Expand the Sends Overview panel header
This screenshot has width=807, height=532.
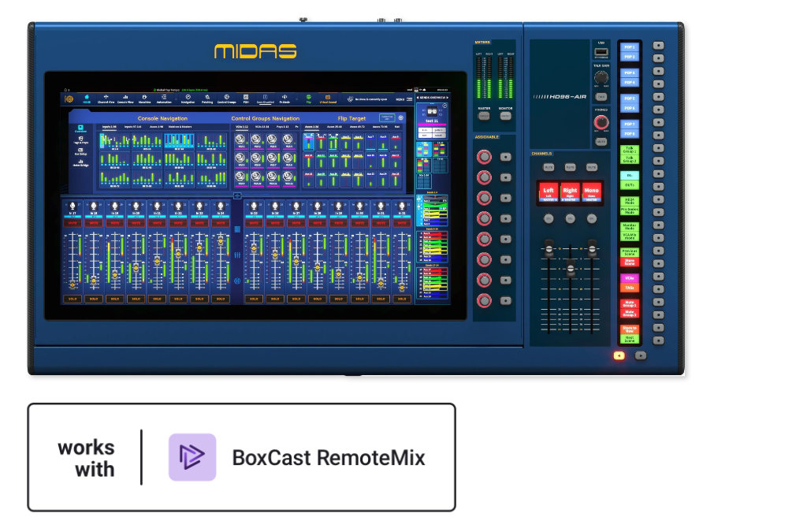pyautogui.click(x=433, y=97)
